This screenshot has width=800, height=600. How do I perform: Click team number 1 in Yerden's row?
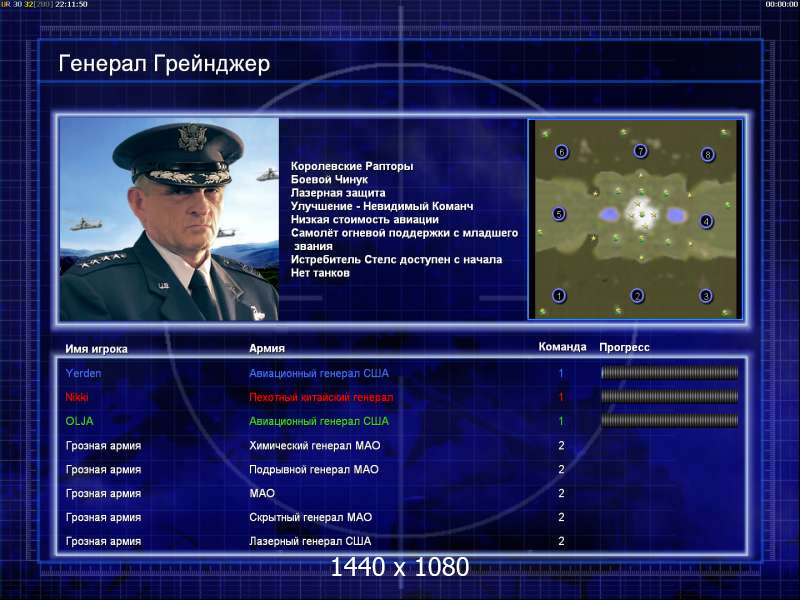[561, 373]
